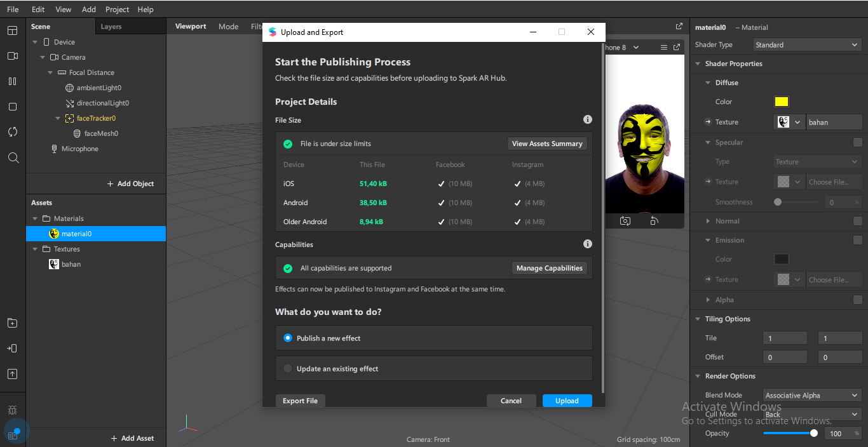
Task: Click the video camera icon in left toolbar
Action: tap(13, 56)
